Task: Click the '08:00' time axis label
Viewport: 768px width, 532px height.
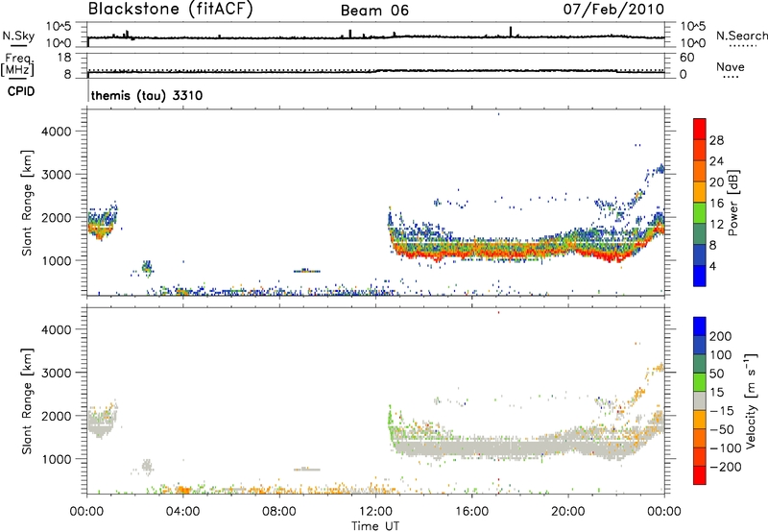Action: coord(278,512)
